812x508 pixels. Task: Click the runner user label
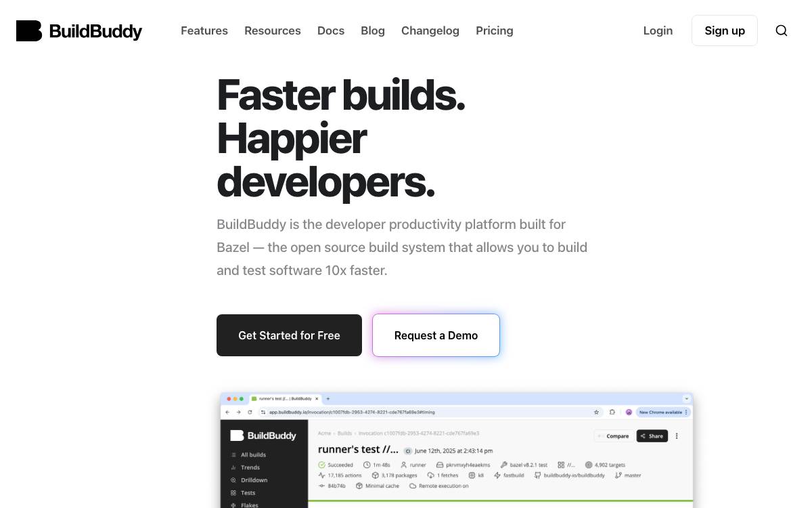(413, 465)
